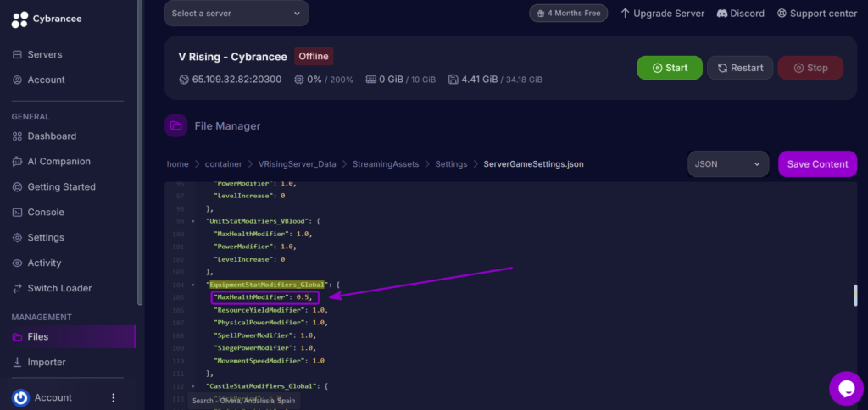
Task: Click the SpellPowerModifier line
Action: [264, 335]
